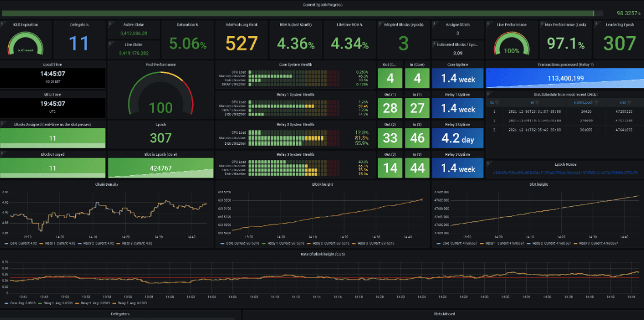Image resolution: width=644 pixels, height=320 pixels.
Task: Open Delegators row title at bottom
Action: pos(120,314)
